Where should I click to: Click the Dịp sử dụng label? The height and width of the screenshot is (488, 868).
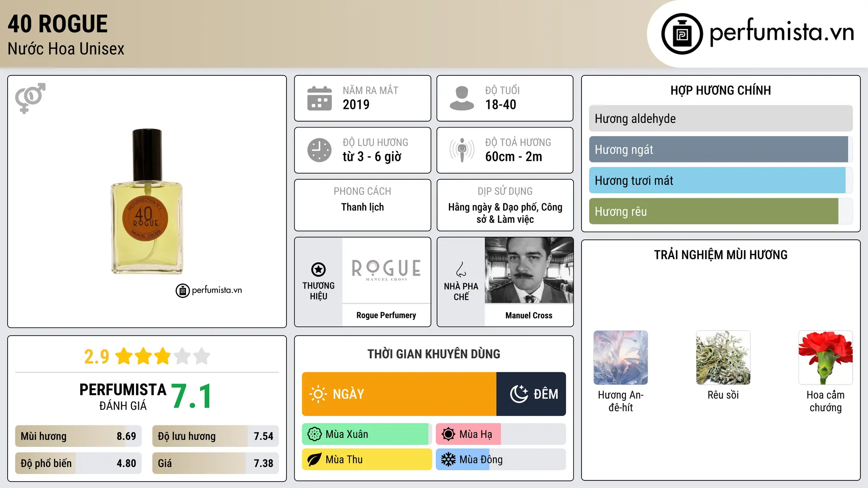point(505,191)
